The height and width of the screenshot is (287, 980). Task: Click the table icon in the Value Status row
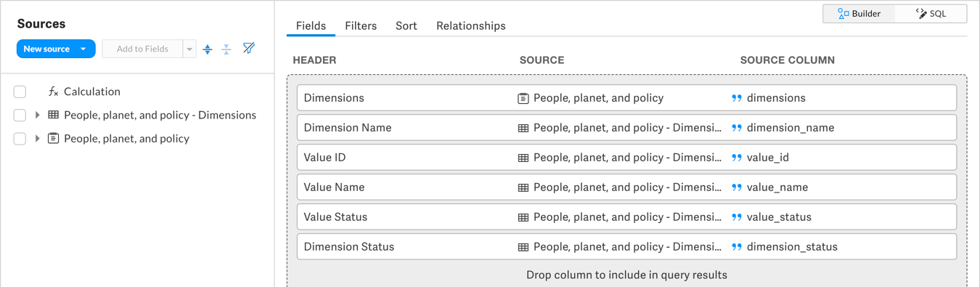pos(523,217)
